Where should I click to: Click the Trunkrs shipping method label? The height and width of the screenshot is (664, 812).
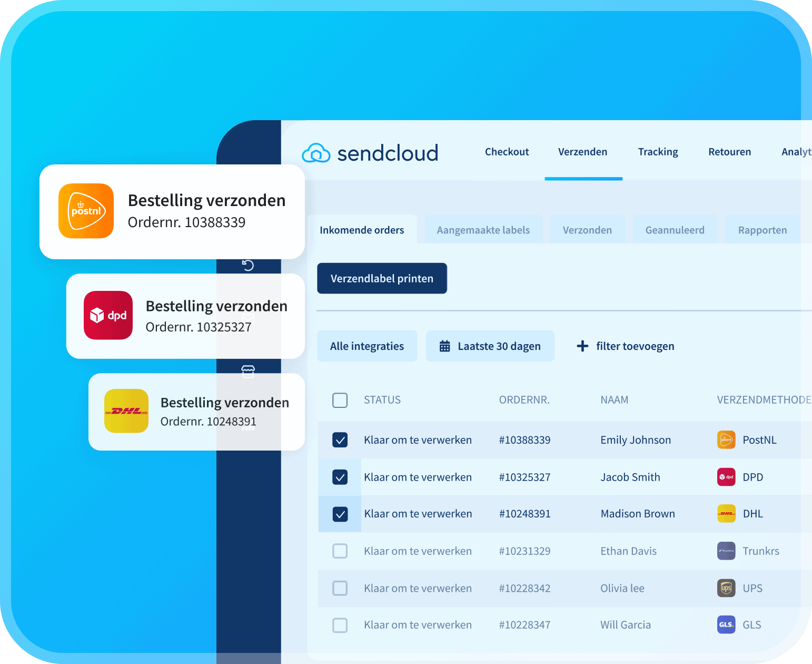point(761,551)
